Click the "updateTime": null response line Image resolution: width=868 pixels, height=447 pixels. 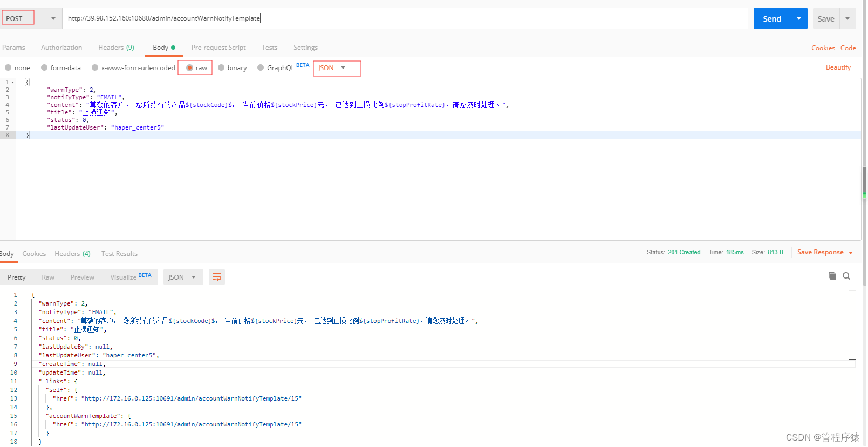(x=72, y=372)
